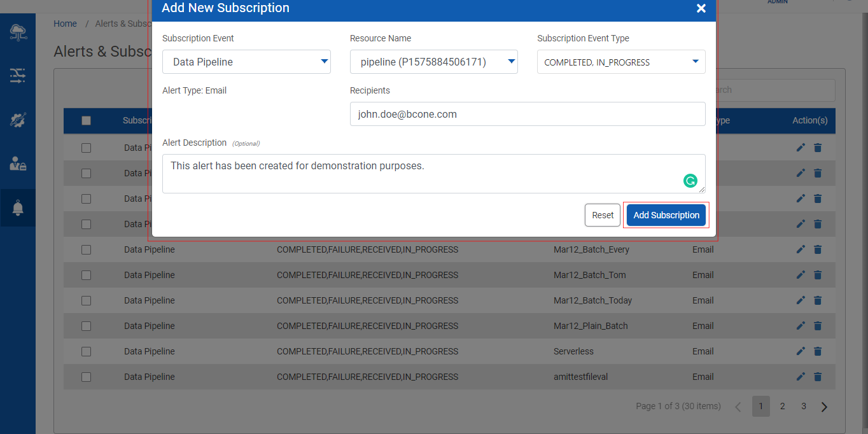
Task: Edit the Mar12_Batch_Tom subscription
Action: [801, 275]
